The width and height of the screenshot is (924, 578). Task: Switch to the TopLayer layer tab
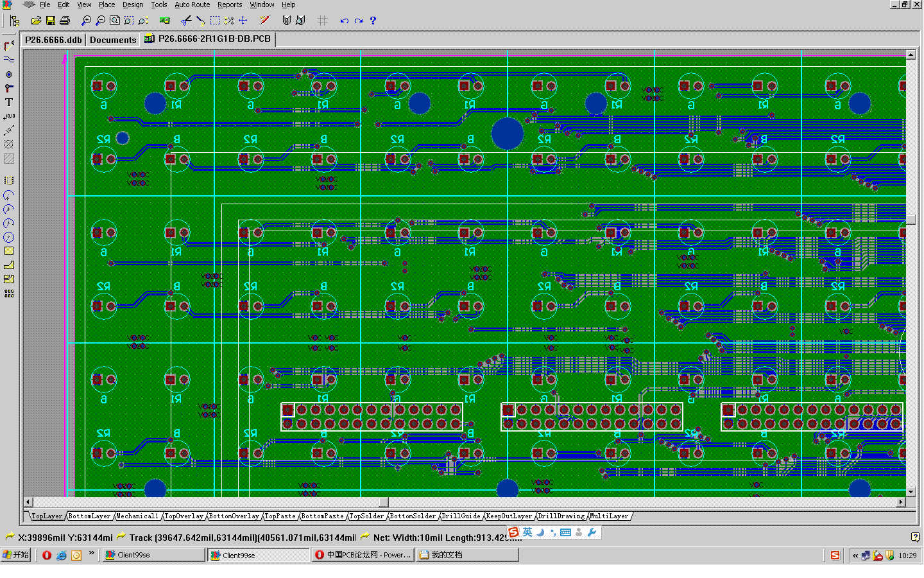point(47,516)
